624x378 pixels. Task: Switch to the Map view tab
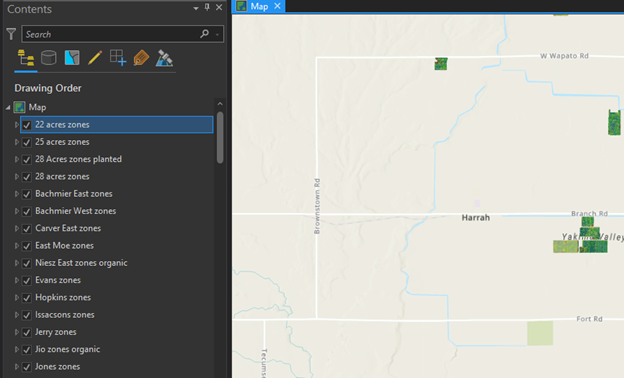(259, 6)
